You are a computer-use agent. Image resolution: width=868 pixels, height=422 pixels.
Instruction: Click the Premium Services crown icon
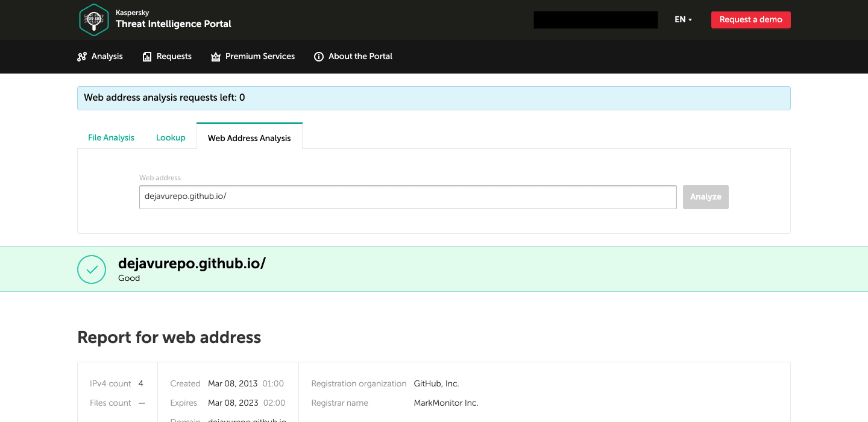tap(216, 57)
